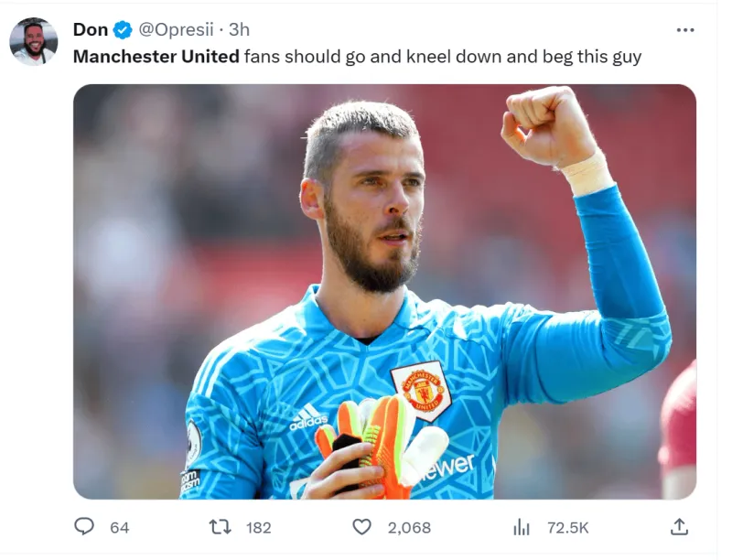Click the 64 replies count
The height and width of the screenshot is (560, 732).
120,528
